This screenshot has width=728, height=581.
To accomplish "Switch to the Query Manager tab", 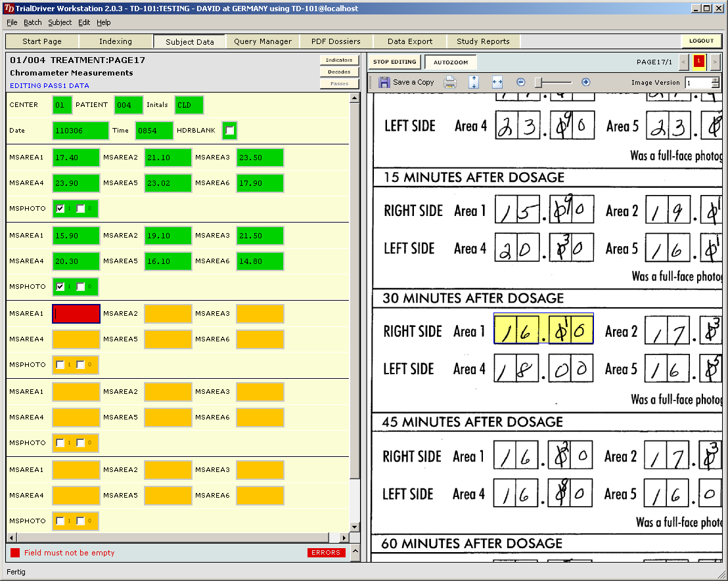I will [263, 41].
